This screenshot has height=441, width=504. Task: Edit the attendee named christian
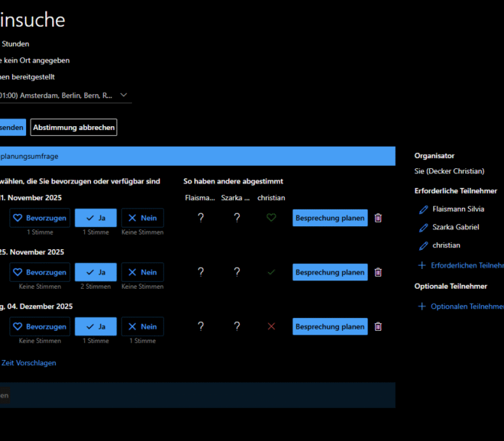423,245
